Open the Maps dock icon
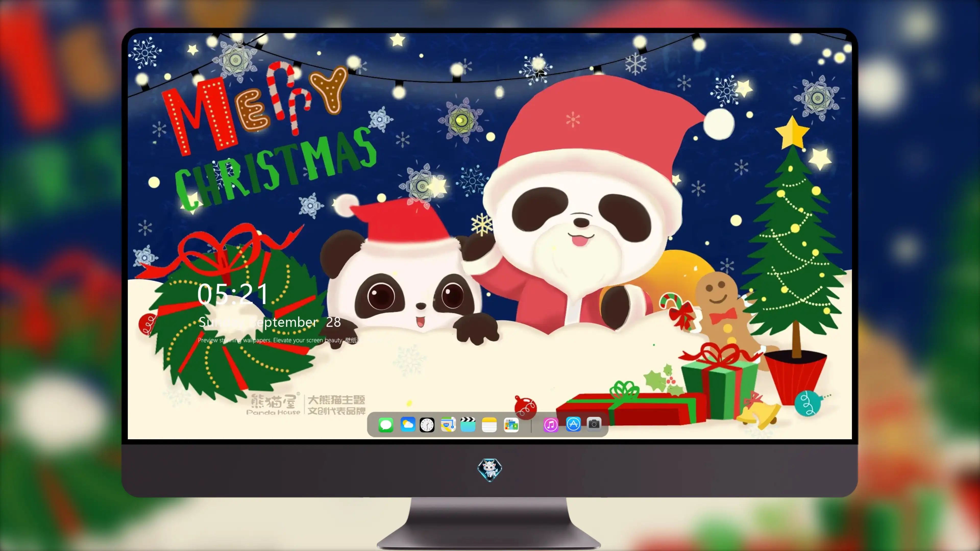The width and height of the screenshot is (980, 551). 448,424
